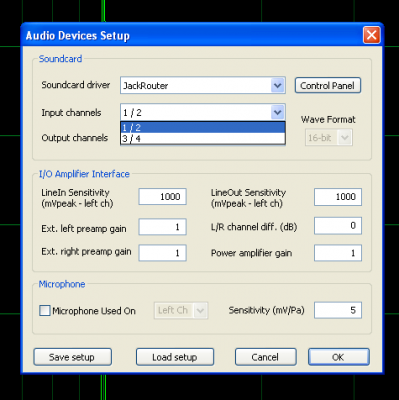Enable the Microphone Used On checkbox

pos(45,311)
